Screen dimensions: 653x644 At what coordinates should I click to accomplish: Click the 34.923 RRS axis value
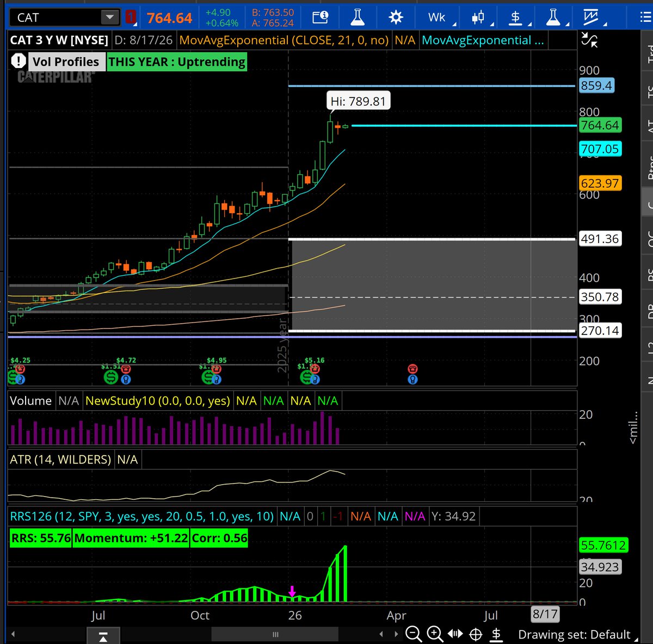pyautogui.click(x=600, y=567)
